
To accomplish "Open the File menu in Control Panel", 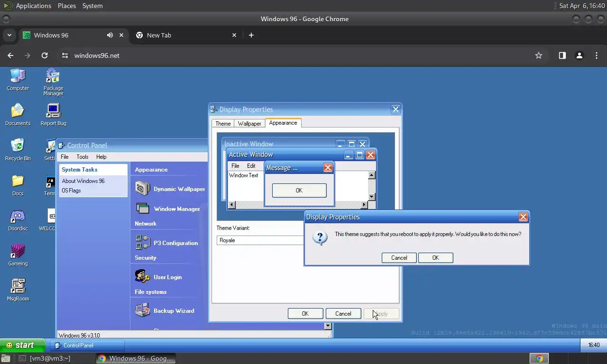I will pyautogui.click(x=64, y=157).
